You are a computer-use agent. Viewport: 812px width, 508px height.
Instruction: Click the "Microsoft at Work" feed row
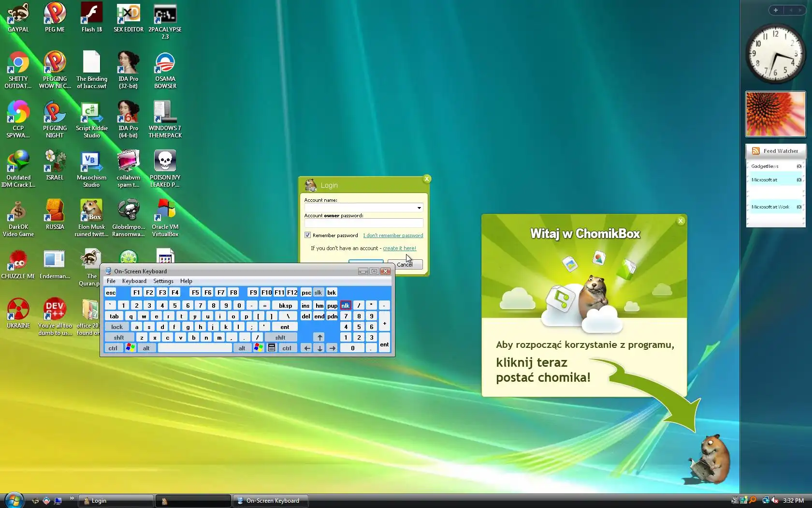click(776, 207)
